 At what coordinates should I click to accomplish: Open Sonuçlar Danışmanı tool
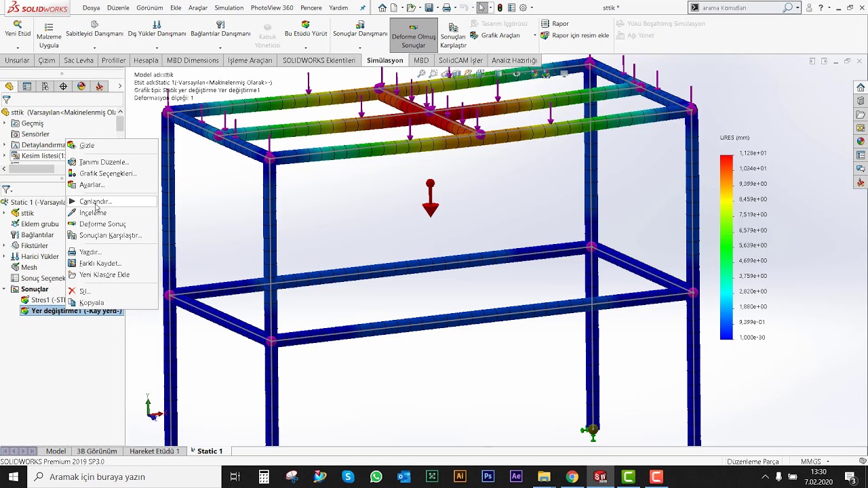click(360, 29)
